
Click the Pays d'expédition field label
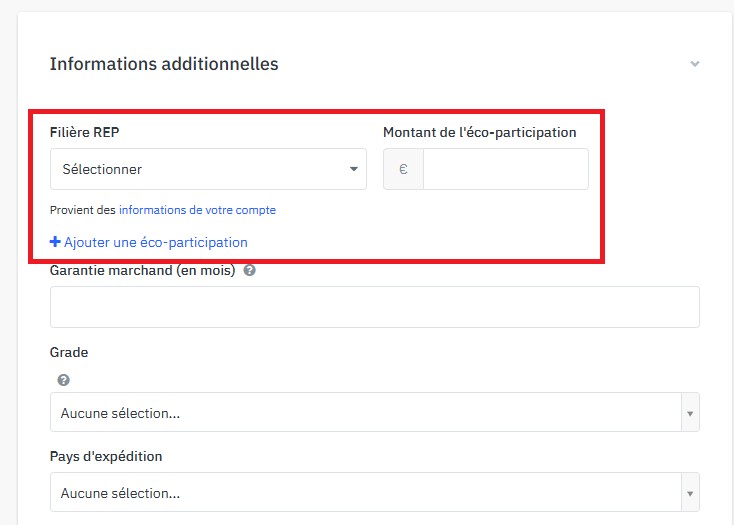[x=106, y=456]
